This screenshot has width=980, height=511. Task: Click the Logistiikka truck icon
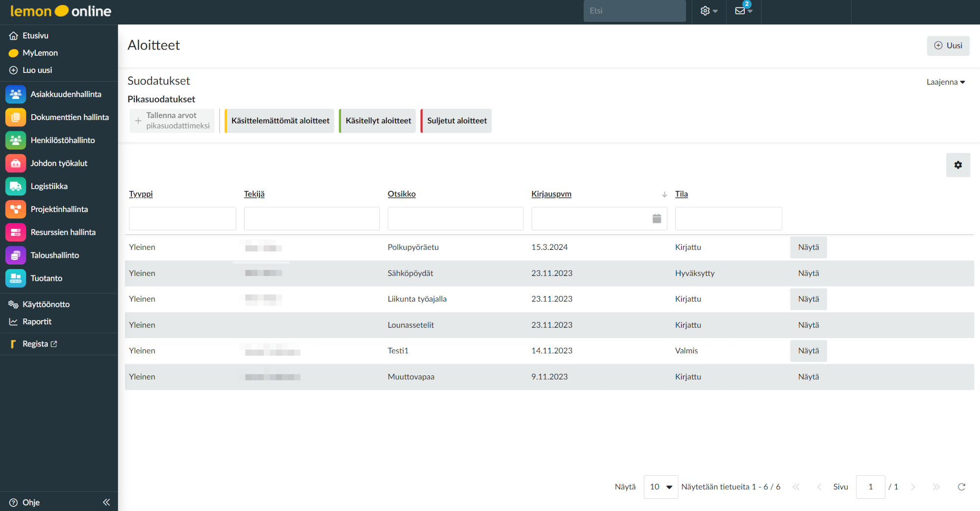[16, 186]
